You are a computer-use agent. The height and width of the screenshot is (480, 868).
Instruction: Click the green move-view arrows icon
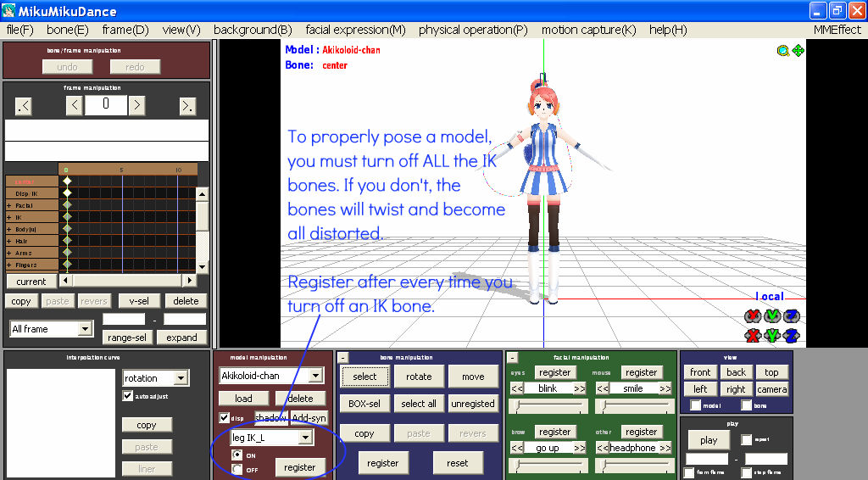click(x=798, y=50)
